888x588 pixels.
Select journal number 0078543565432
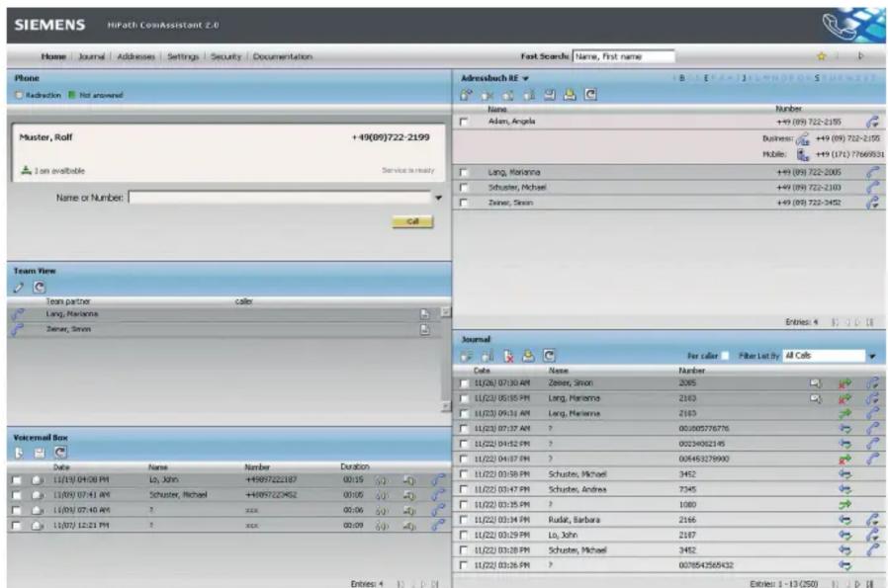(704, 565)
